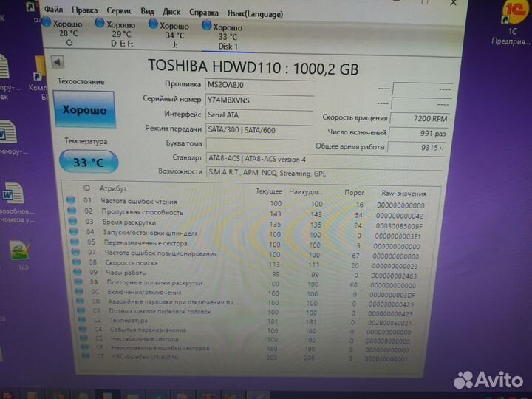Screen dimensions: 532x399
Task: Click the status icon for attribute 0A
Action: (x=78, y=282)
